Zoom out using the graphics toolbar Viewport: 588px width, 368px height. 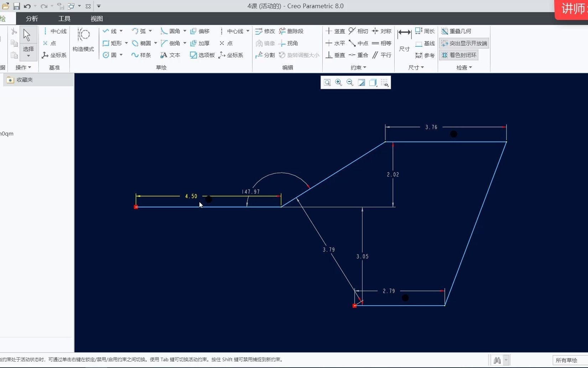point(350,83)
